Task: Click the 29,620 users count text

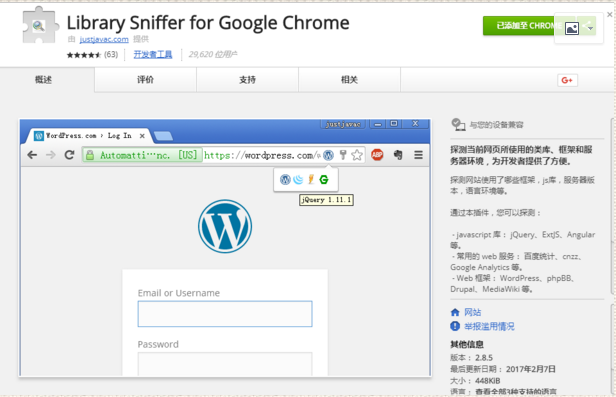Action: [x=213, y=55]
